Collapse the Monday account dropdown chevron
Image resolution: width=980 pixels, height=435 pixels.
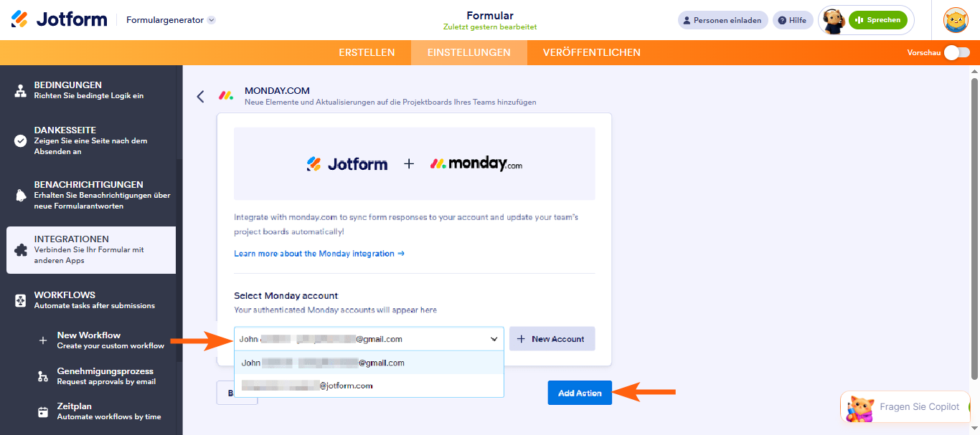(x=494, y=339)
